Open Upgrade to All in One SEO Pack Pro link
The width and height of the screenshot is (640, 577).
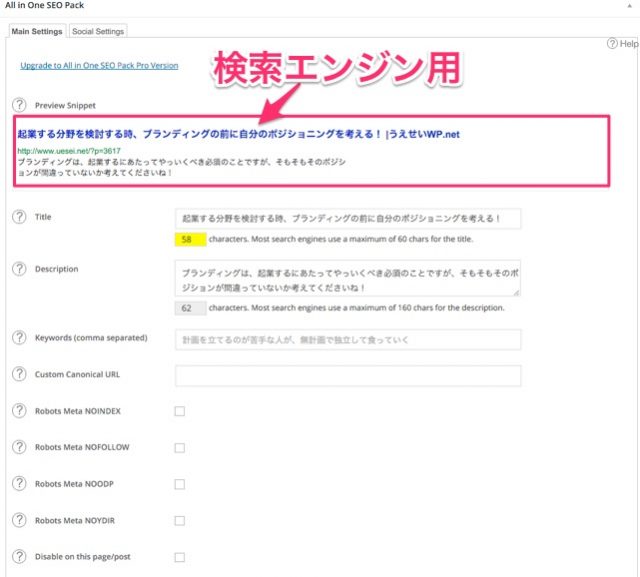pos(99,65)
